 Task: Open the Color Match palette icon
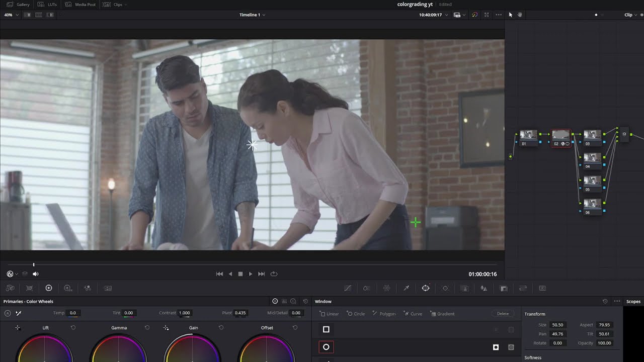[x=29, y=288]
